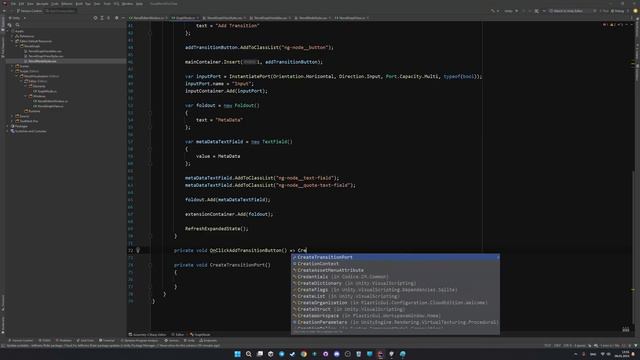The image size is (640, 360).
Task: Select NovelGraphVariables.uss in the Explorer tree
Action: pos(45,51)
